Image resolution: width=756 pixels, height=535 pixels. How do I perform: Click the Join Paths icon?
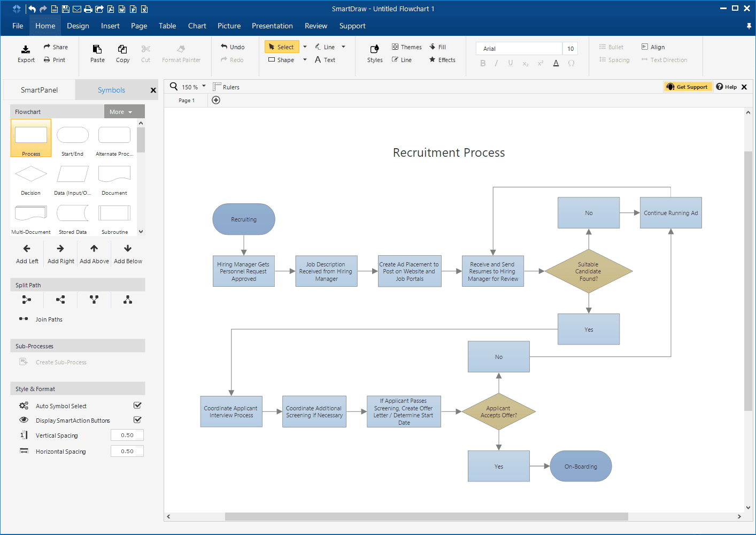click(x=24, y=319)
